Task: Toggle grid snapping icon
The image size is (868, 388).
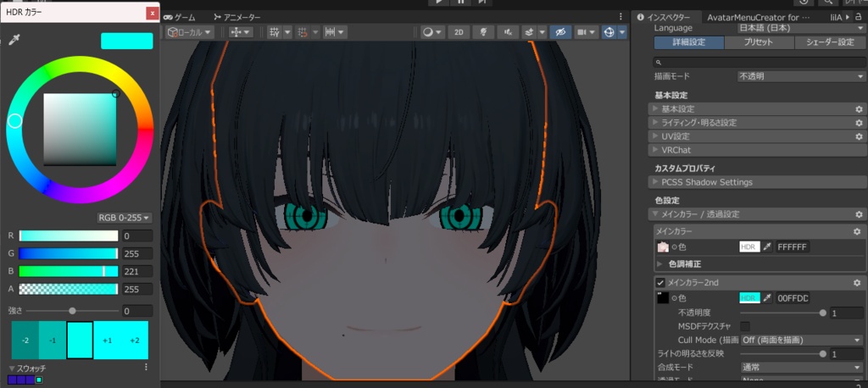Action: click(x=303, y=32)
